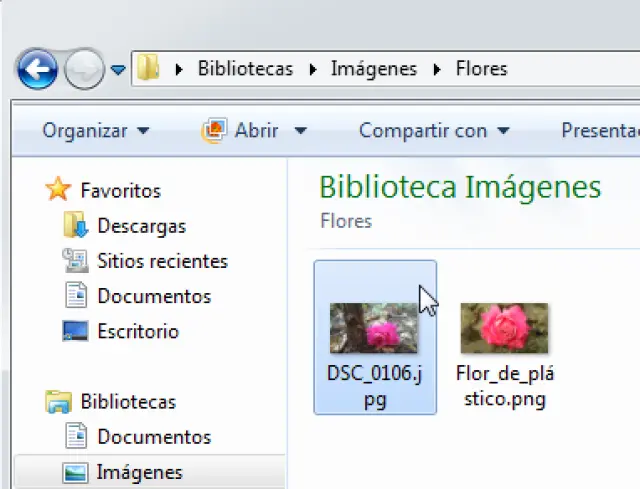Click the folder icon in address bar

point(149,69)
